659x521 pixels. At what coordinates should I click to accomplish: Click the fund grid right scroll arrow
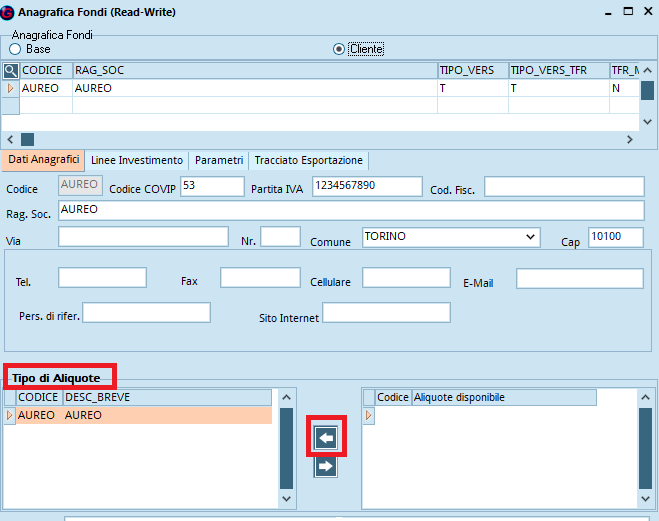630,139
